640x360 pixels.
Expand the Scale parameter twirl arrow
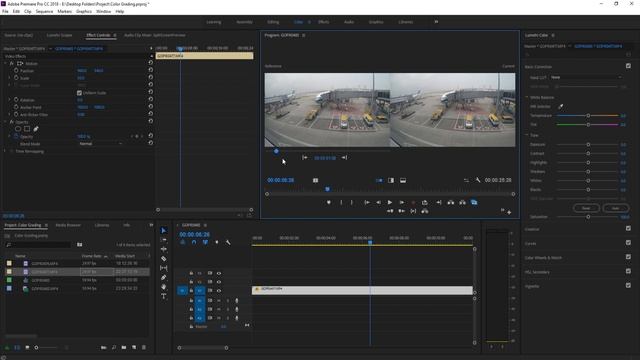10,78
